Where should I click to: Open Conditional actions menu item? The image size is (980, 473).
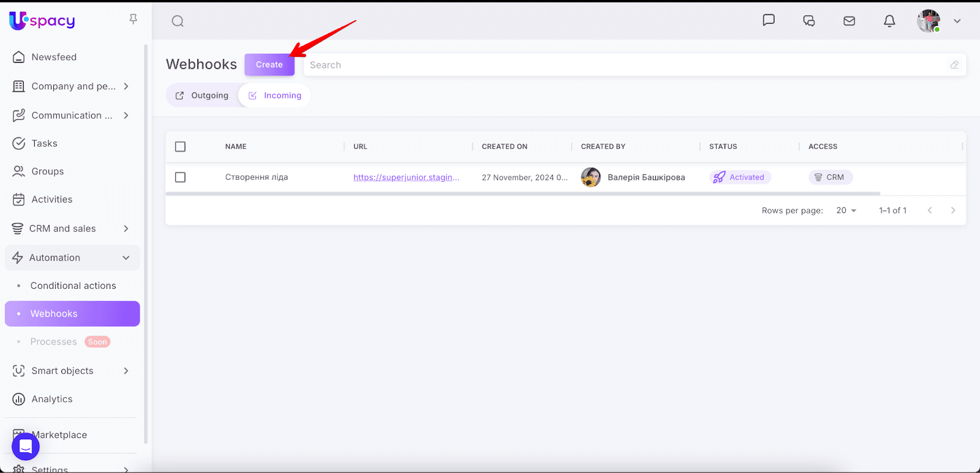pyautogui.click(x=73, y=286)
